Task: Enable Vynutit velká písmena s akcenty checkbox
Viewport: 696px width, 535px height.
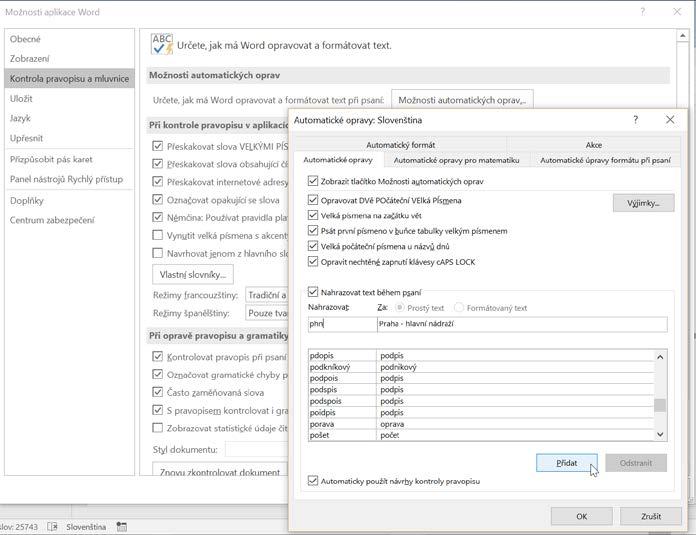Action: pos(157,235)
